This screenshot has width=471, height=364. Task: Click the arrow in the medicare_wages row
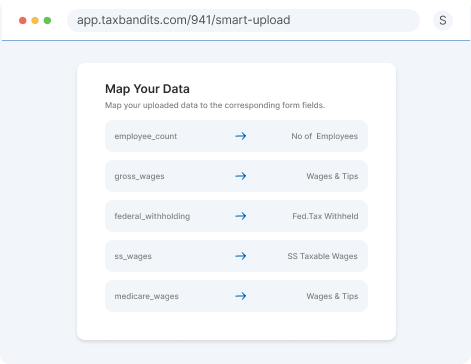[x=241, y=296]
